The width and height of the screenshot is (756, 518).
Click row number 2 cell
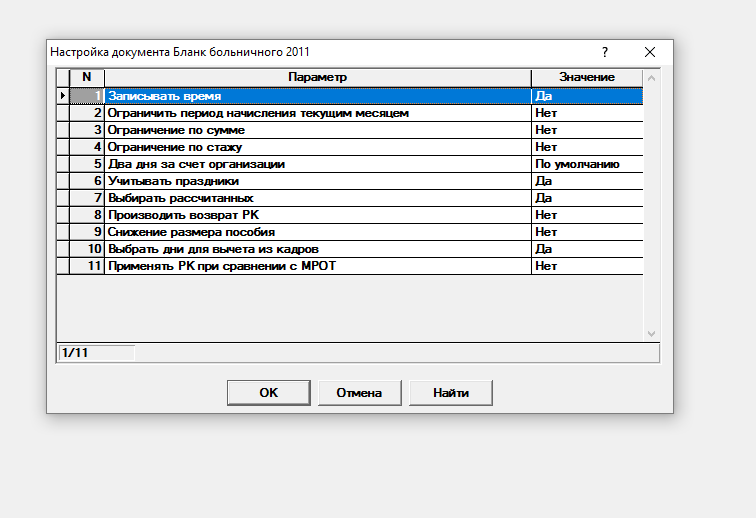tap(87, 113)
